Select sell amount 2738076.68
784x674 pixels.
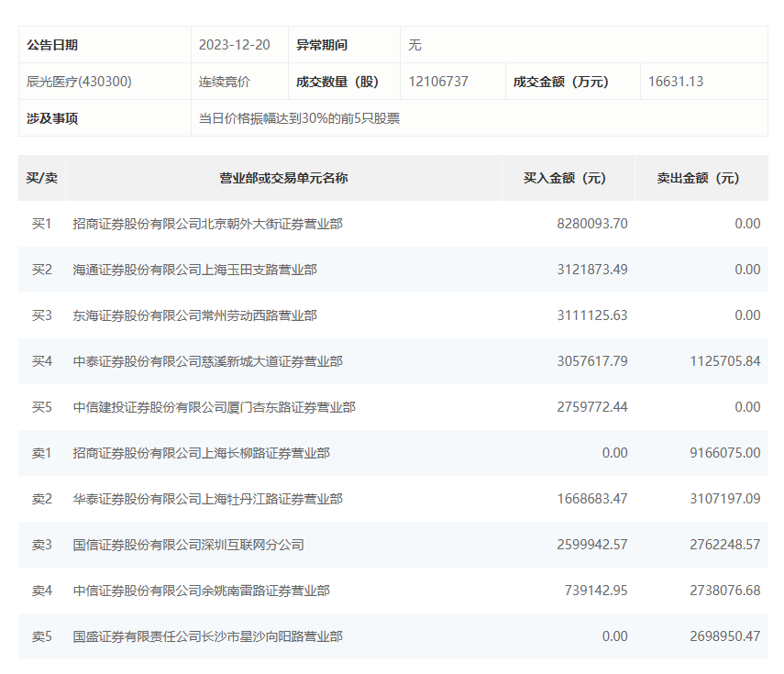(725, 591)
